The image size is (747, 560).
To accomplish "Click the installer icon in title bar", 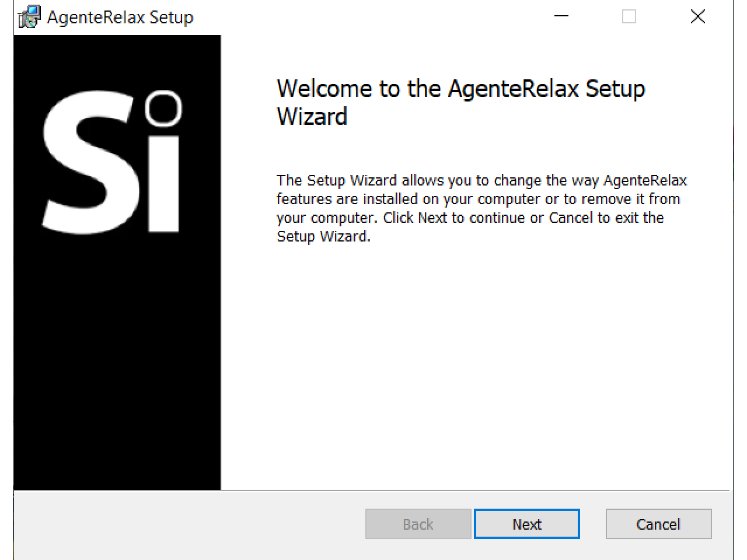I will tap(29, 17).
